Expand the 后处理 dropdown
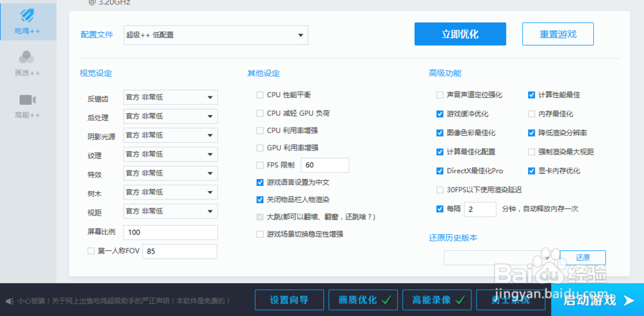Viewport: 644px width, 316px height. tap(171, 116)
